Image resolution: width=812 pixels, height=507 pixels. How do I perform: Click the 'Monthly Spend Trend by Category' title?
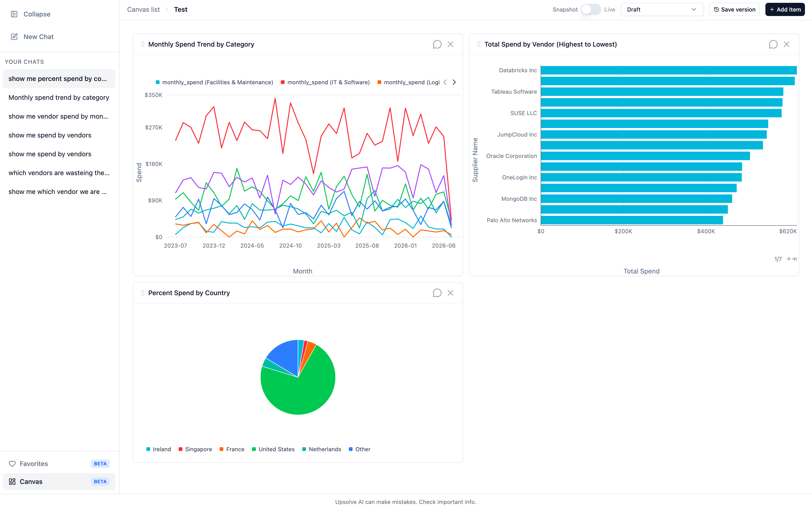coord(201,44)
